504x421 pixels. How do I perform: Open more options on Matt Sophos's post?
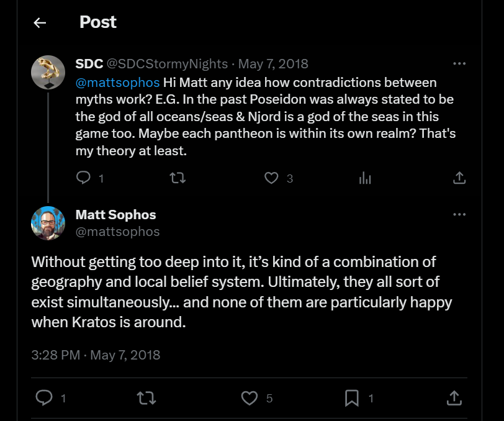[459, 215]
